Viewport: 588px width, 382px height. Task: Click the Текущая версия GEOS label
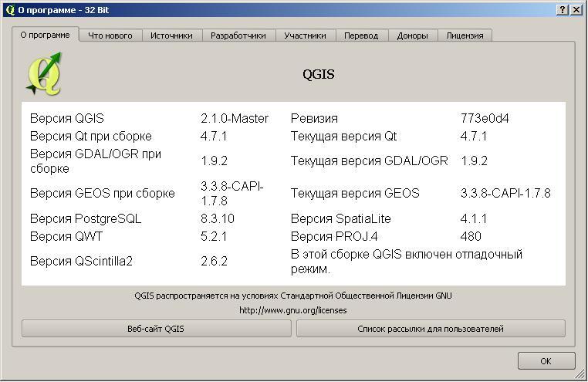point(355,194)
